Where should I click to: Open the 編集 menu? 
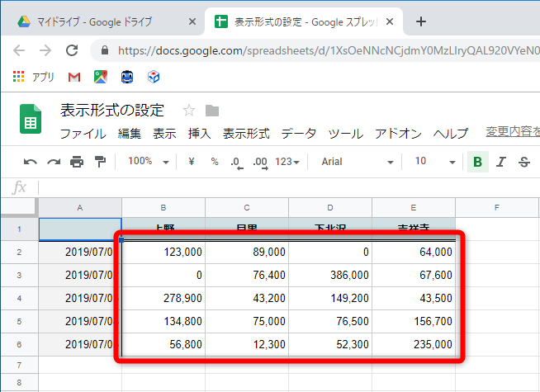[130, 134]
